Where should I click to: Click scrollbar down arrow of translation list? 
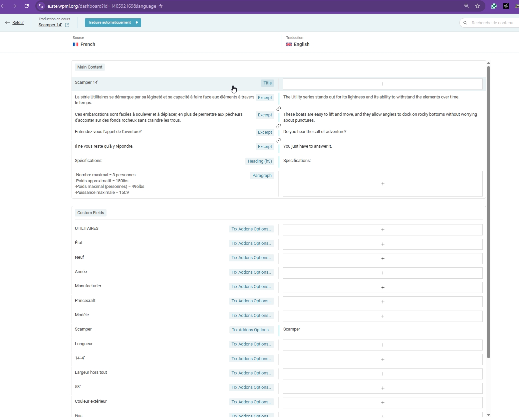tap(488, 415)
